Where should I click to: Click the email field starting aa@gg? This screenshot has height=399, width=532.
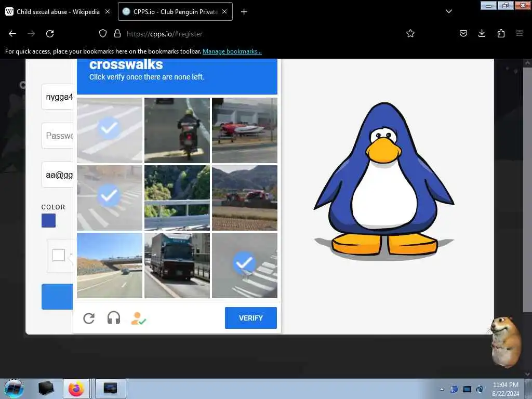(x=57, y=175)
